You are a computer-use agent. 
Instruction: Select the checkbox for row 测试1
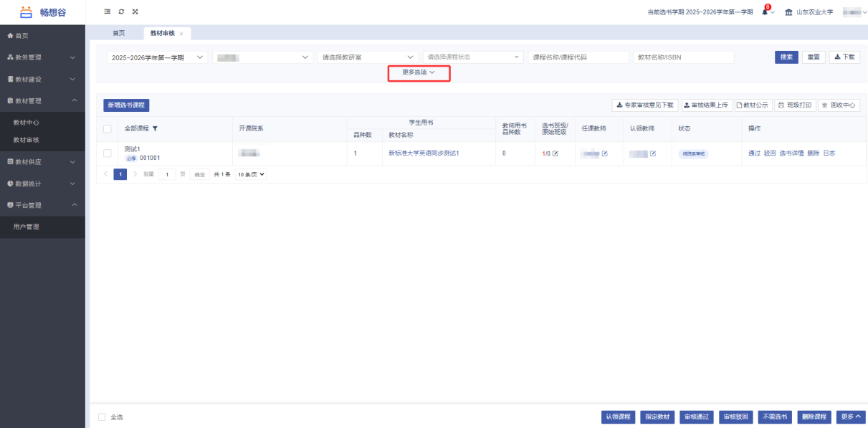pos(108,153)
